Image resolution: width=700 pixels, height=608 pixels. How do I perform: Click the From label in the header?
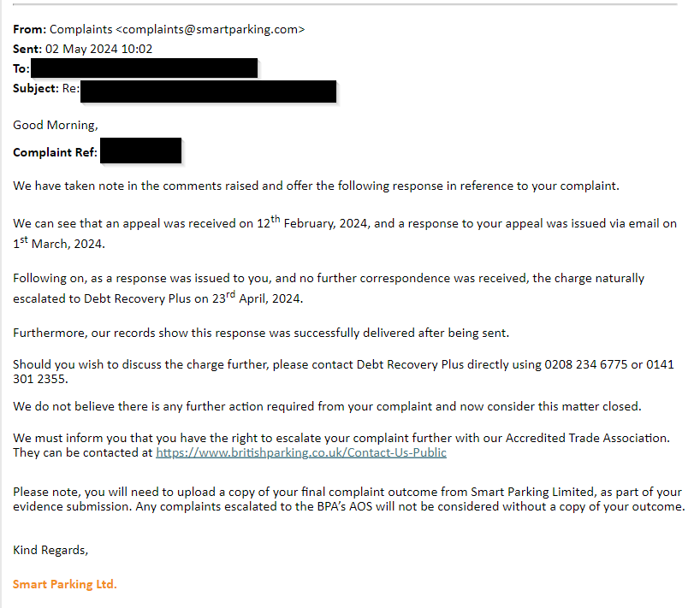pos(29,29)
